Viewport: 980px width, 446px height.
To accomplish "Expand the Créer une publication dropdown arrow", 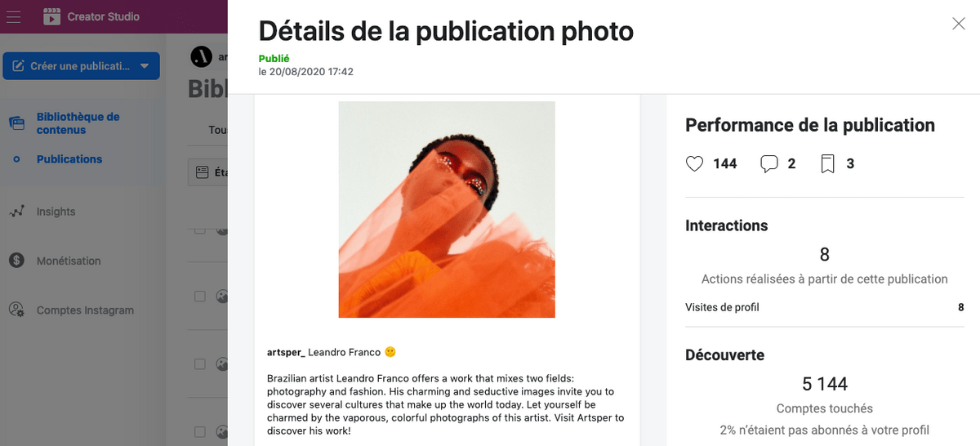I will (x=145, y=66).
